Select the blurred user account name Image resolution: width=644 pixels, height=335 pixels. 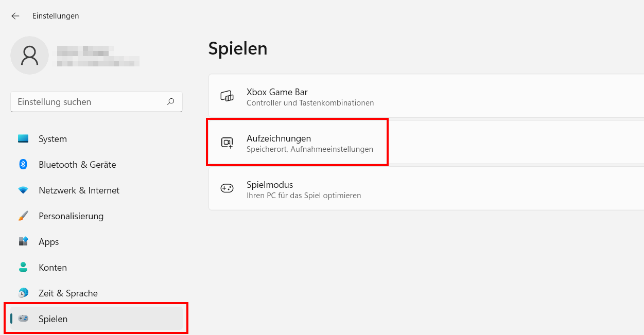(83, 50)
